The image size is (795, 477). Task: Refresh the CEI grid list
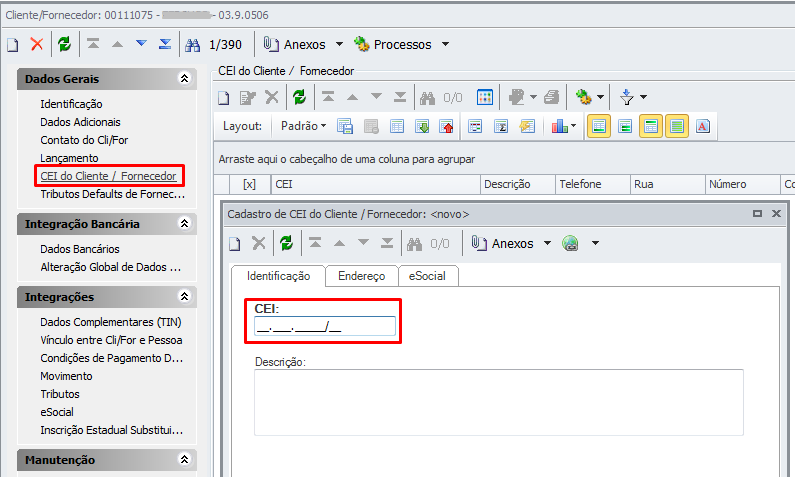click(300, 97)
